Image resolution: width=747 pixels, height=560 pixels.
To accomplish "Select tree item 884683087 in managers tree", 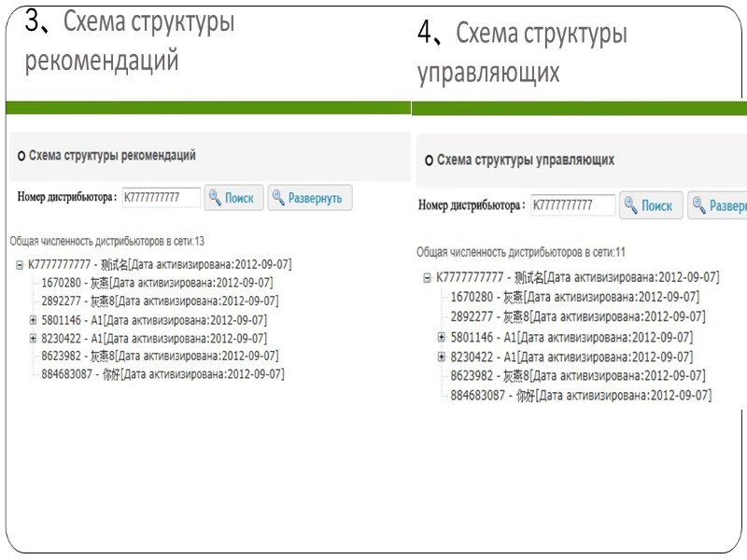I will [x=476, y=393].
